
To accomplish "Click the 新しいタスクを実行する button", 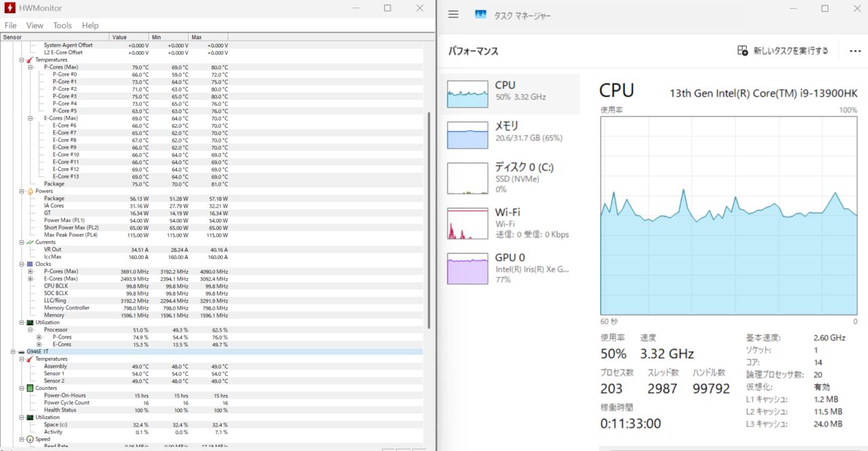I will (x=783, y=51).
